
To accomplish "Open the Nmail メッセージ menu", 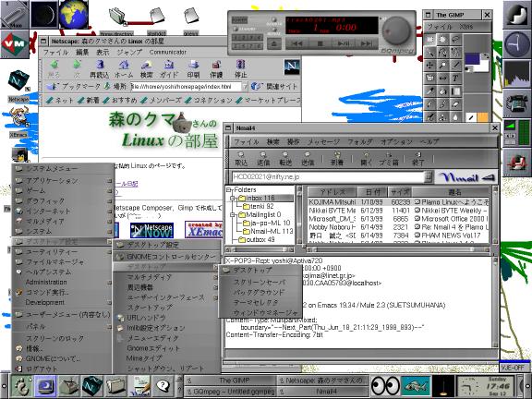I will (x=323, y=142).
